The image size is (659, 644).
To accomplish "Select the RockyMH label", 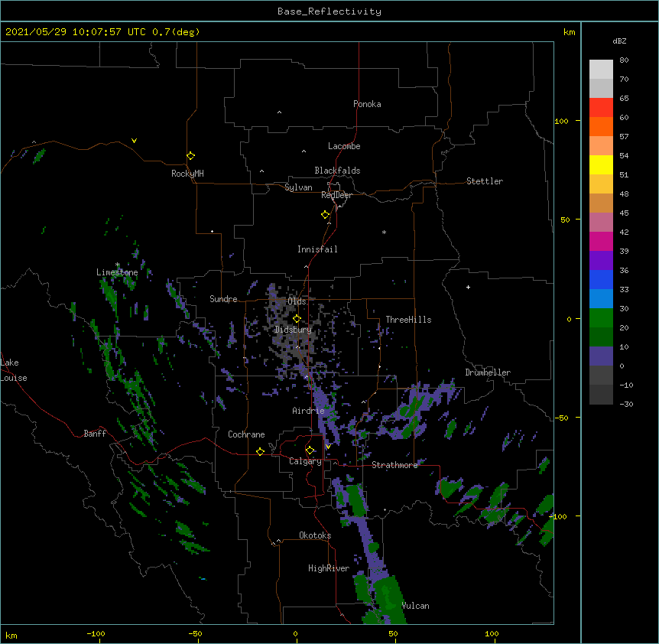I will pyautogui.click(x=187, y=174).
